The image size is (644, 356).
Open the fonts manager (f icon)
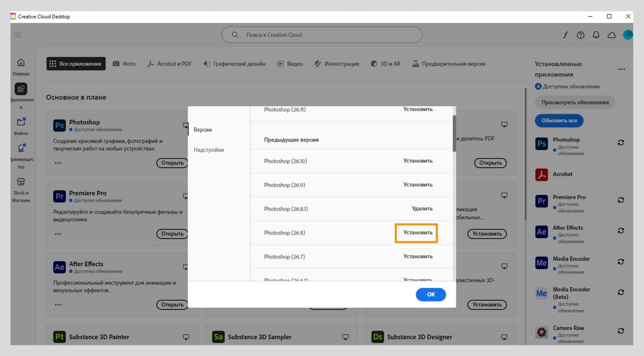tap(566, 35)
